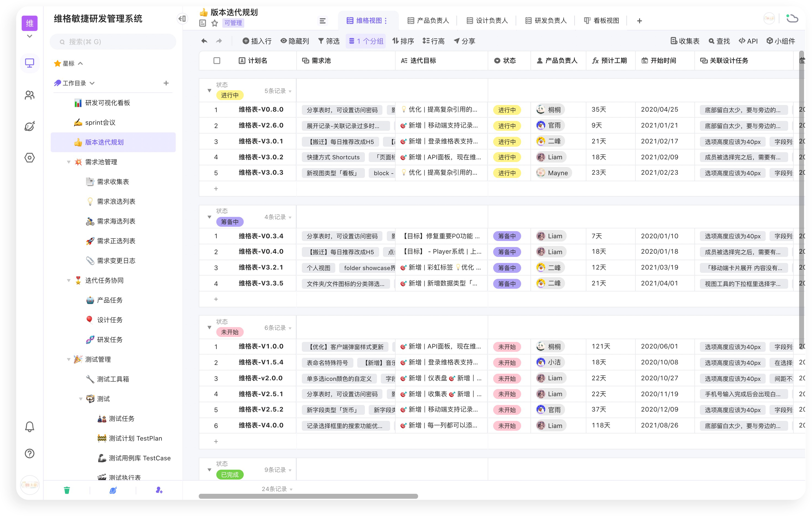Click the user avatar at top right
The image size is (812, 516).
coord(769,18)
